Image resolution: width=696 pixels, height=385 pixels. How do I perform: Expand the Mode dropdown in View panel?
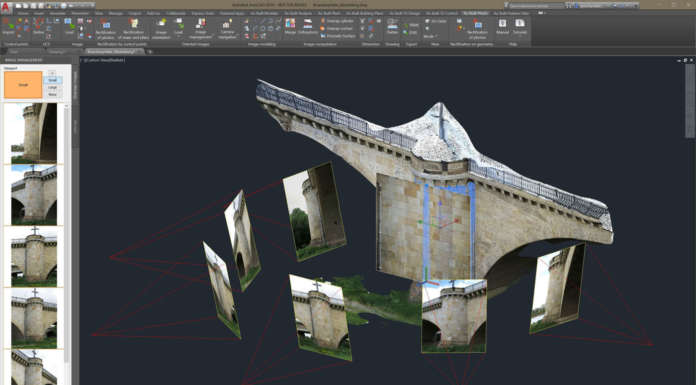point(431,36)
